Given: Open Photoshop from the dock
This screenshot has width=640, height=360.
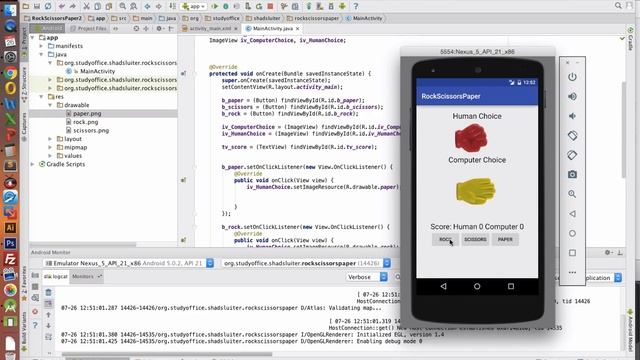Looking at the screenshot, I should pos(11,243).
